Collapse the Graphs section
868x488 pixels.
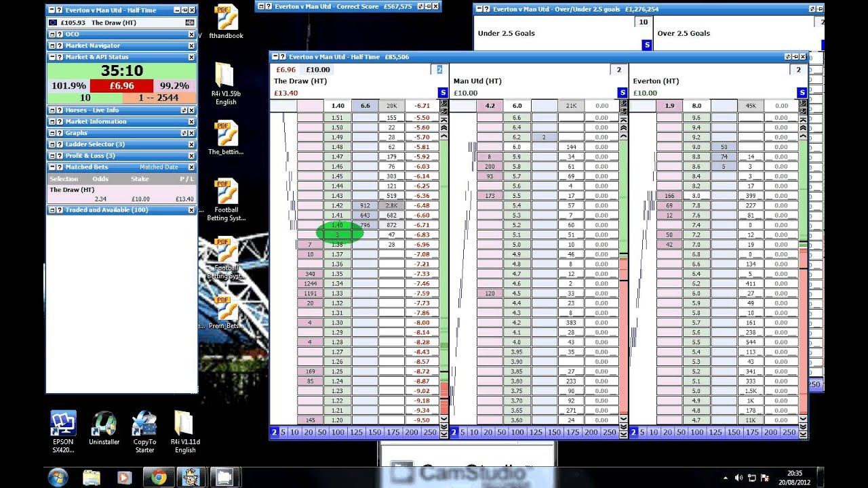pos(52,133)
